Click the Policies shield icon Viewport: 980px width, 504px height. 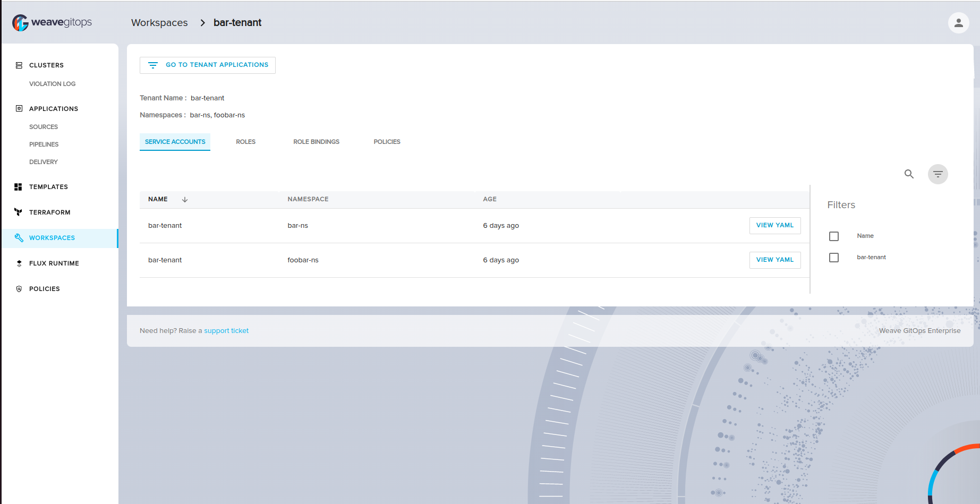[x=19, y=289]
